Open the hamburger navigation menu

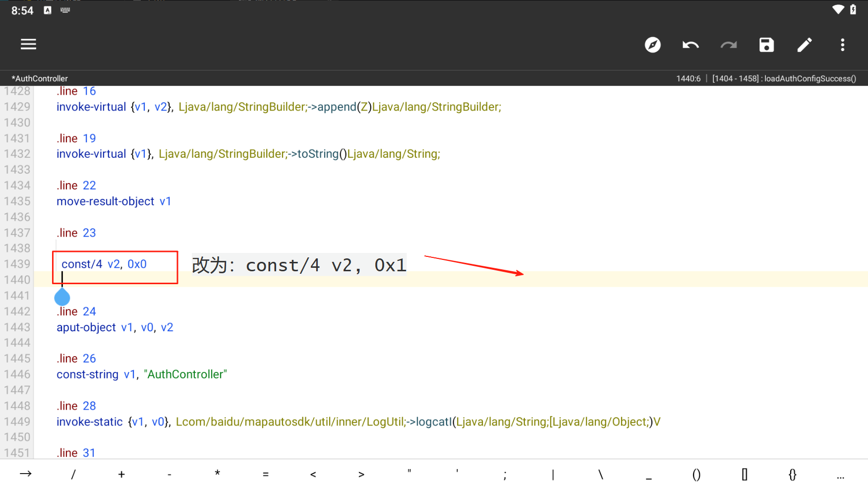[28, 45]
